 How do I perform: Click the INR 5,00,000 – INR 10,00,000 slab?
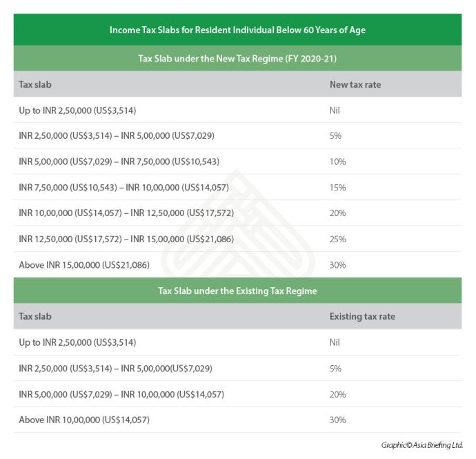tap(121, 394)
